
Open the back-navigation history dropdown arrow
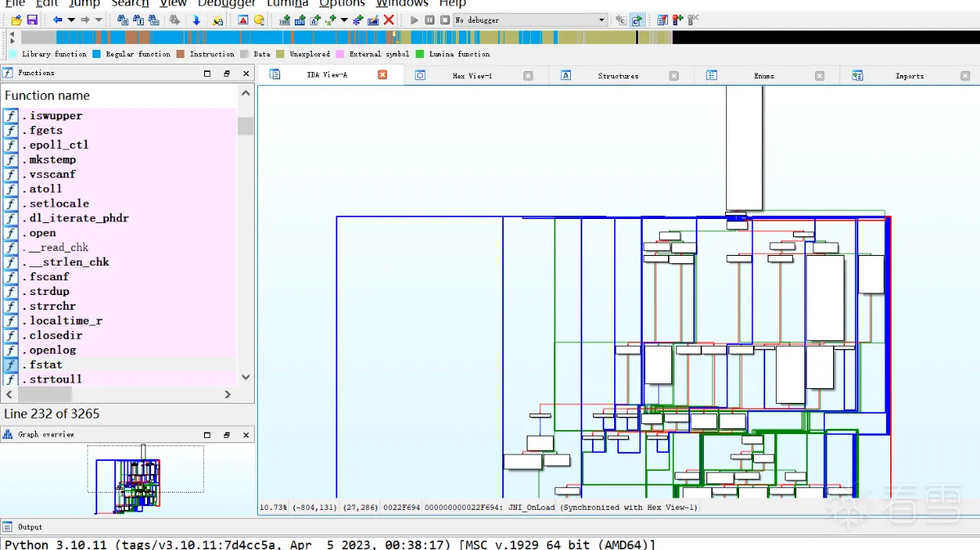[71, 20]
